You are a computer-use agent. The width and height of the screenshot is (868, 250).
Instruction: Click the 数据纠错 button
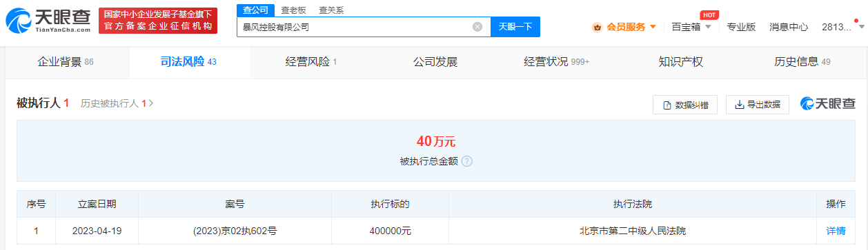685,105
